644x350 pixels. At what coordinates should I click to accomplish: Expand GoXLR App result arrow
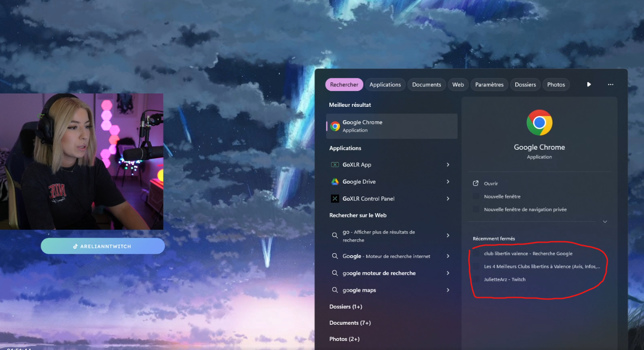(x=448, y=165)
